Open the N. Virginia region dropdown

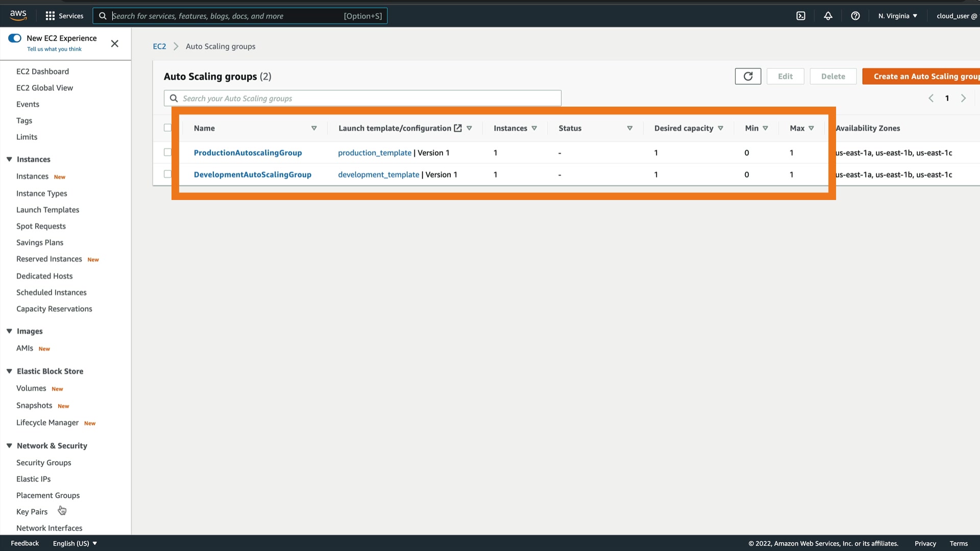[x=897, y=16]
